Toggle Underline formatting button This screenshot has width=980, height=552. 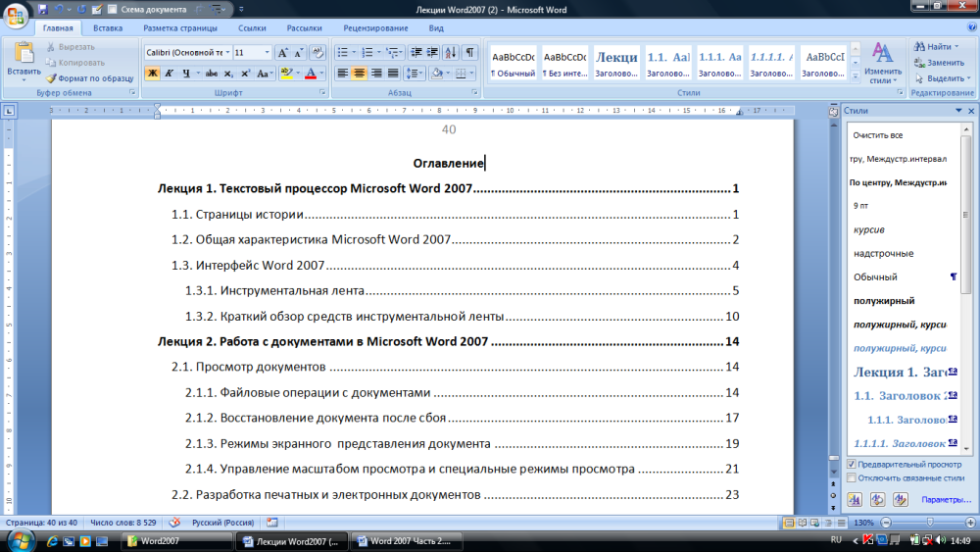click(x=185, y=74)
